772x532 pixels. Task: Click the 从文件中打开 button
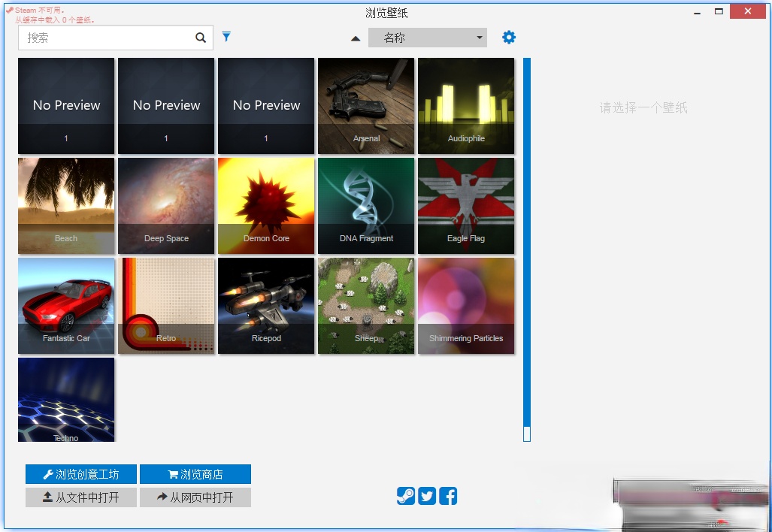tap(81, 497)
